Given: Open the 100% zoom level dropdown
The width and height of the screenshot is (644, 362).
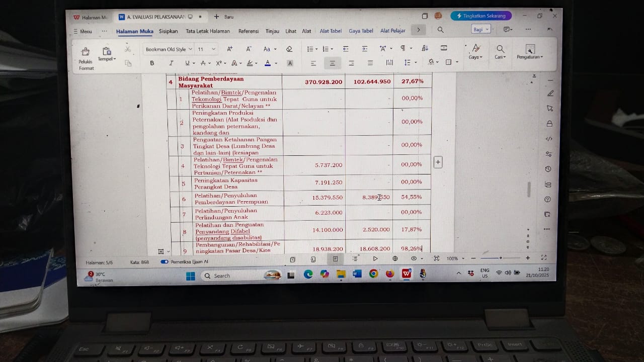Looking at the screenshot, I should 455,258.
